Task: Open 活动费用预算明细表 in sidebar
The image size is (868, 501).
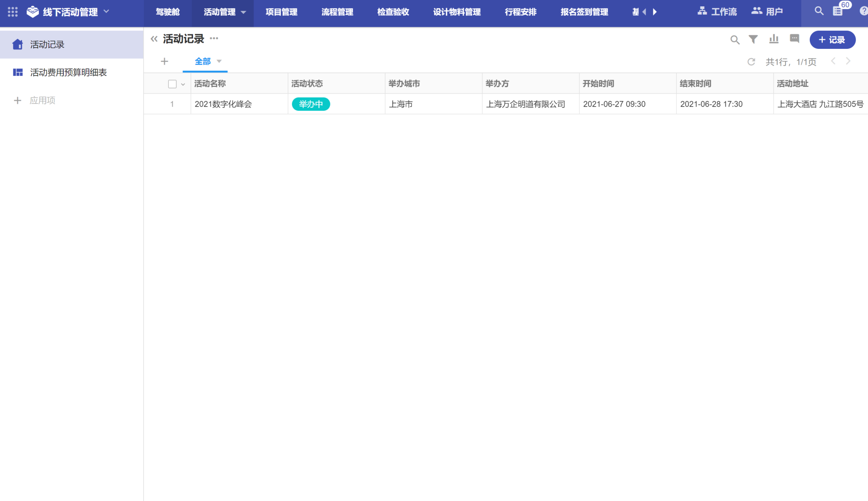Action: [68, 72]
